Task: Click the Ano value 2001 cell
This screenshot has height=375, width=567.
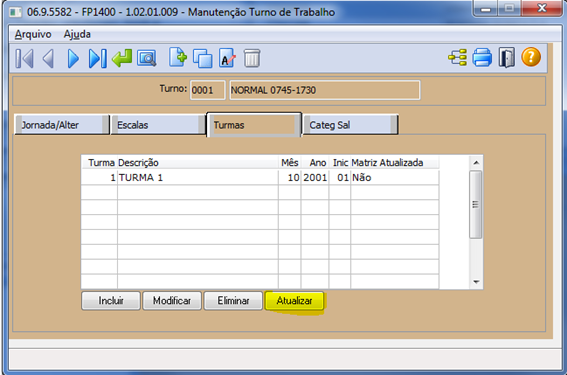Action: (x=315, y=178)
